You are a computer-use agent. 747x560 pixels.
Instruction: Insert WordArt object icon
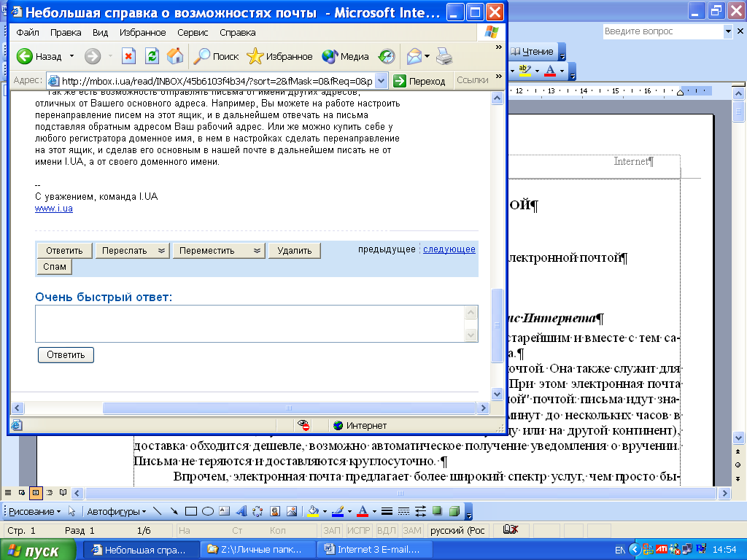tap(241, 511)
